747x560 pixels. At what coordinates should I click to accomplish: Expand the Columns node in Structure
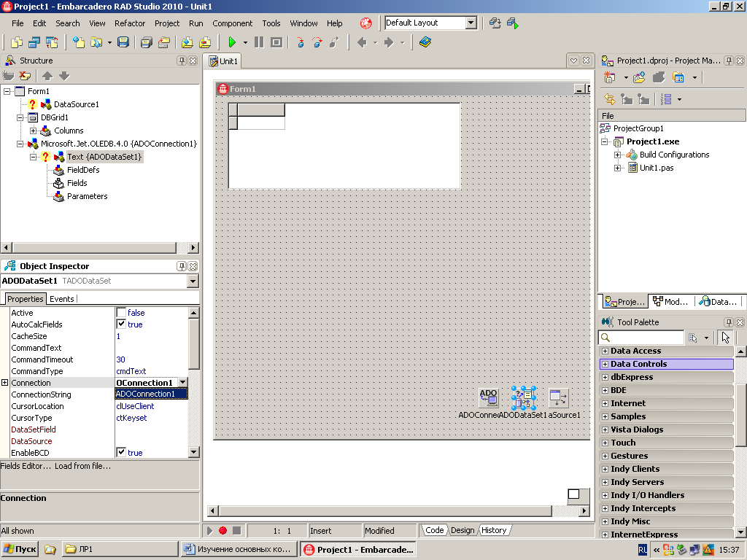click(34, 131)
